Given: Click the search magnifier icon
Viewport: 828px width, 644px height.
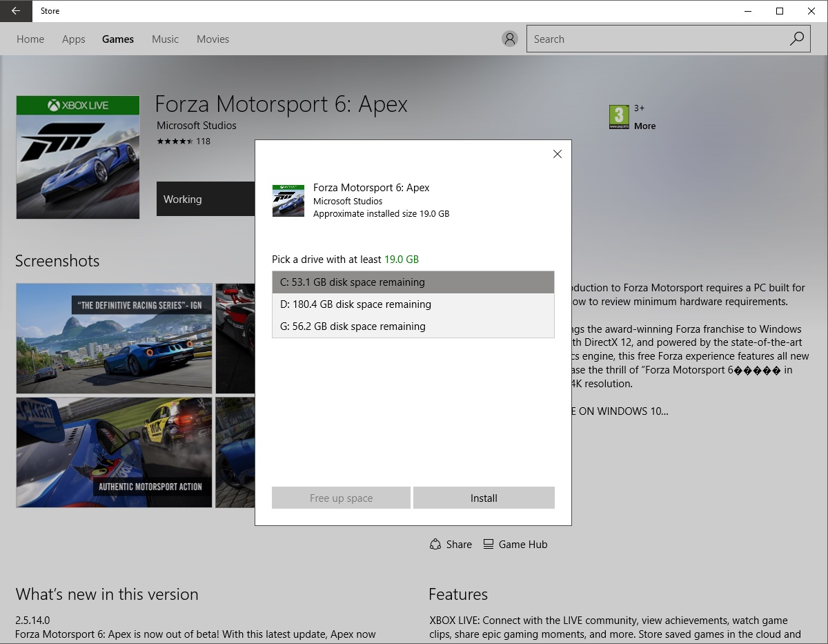Looking at the screenshot, I should (797, 39).
